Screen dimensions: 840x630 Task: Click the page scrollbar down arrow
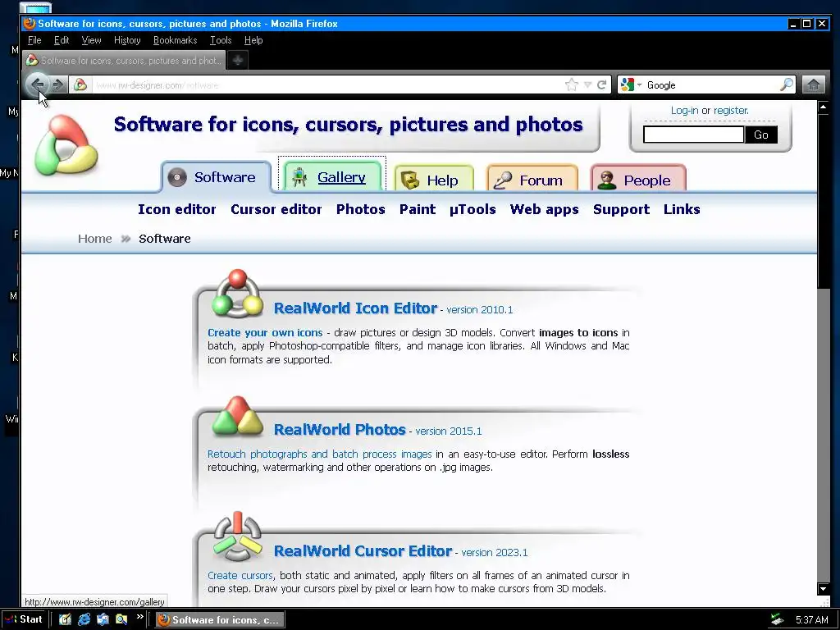(824, 589)
